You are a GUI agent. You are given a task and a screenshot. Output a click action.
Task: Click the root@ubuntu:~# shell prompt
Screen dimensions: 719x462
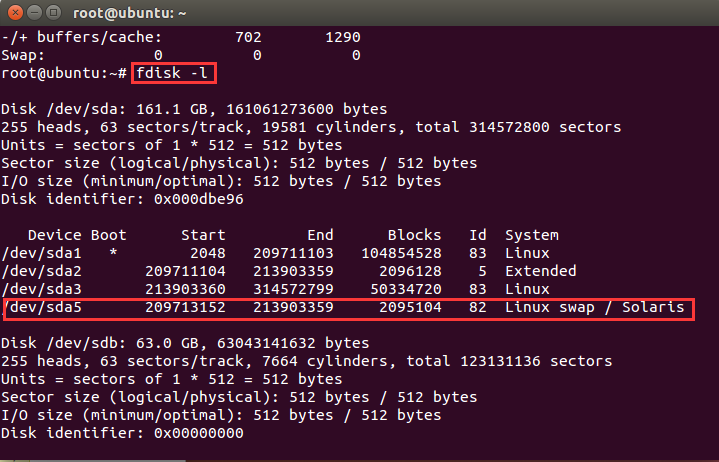[64, 73]
